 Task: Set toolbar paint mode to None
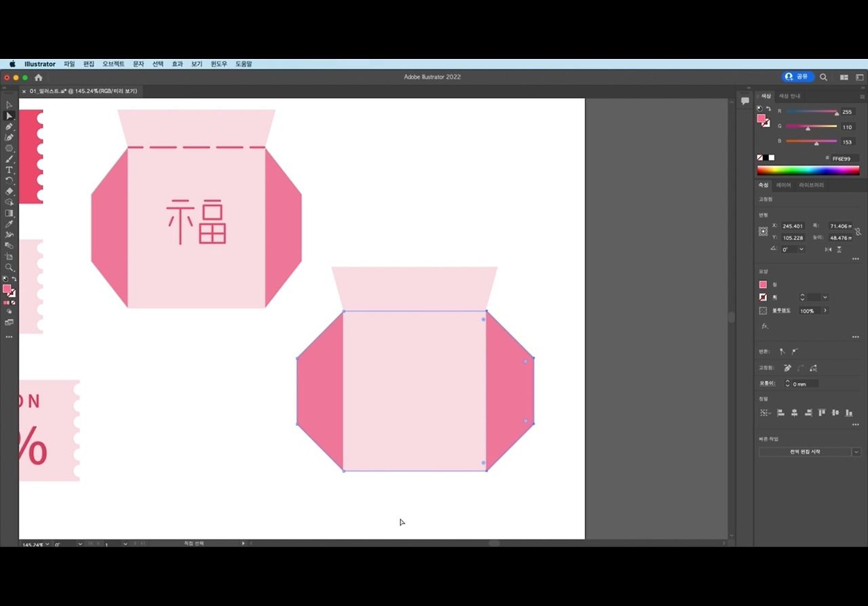pyautogui.click(x=14, y=303)
